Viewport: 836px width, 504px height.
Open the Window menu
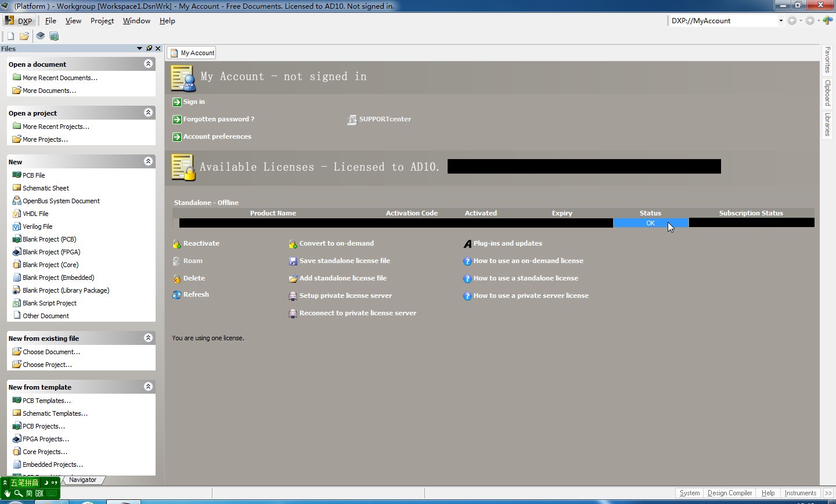[136, 20]
